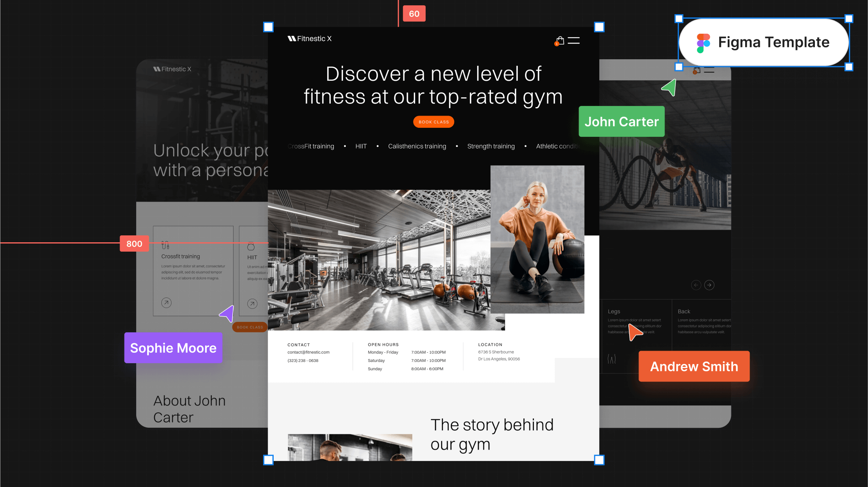Click the Figma logo icon in template badge

pyautogui.click(x=703, y=42)
